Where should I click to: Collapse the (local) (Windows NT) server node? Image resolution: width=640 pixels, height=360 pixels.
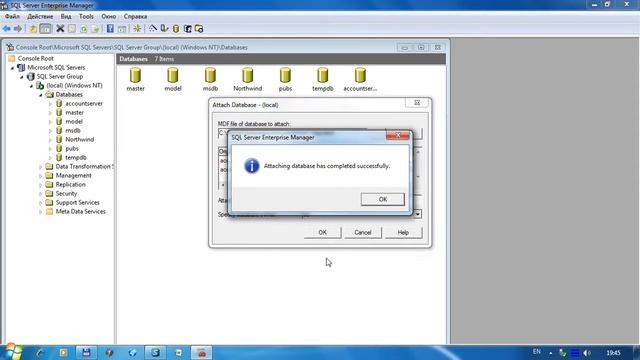[31, 86]
